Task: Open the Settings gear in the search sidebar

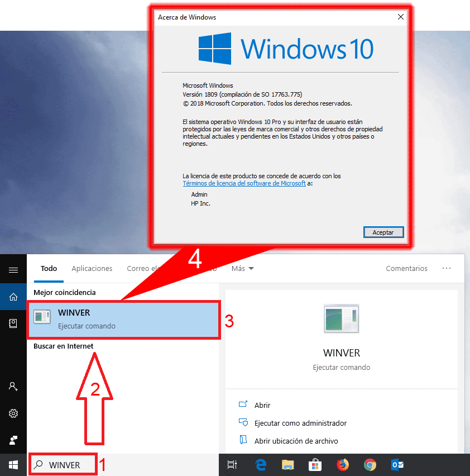Action: [x=13, y=413]
